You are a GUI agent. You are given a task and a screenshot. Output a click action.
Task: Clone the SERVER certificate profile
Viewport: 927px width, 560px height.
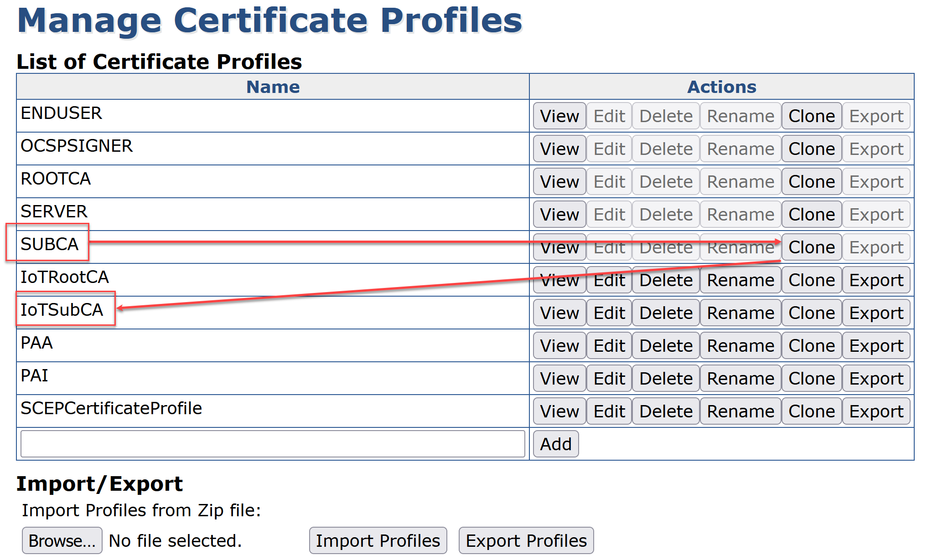click(811, 214)
